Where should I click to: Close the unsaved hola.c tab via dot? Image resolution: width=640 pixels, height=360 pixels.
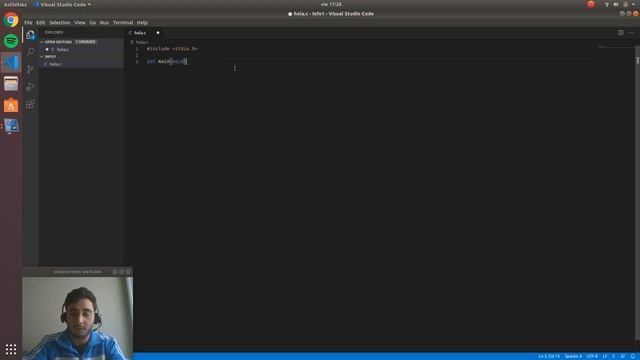pos(158,33)
